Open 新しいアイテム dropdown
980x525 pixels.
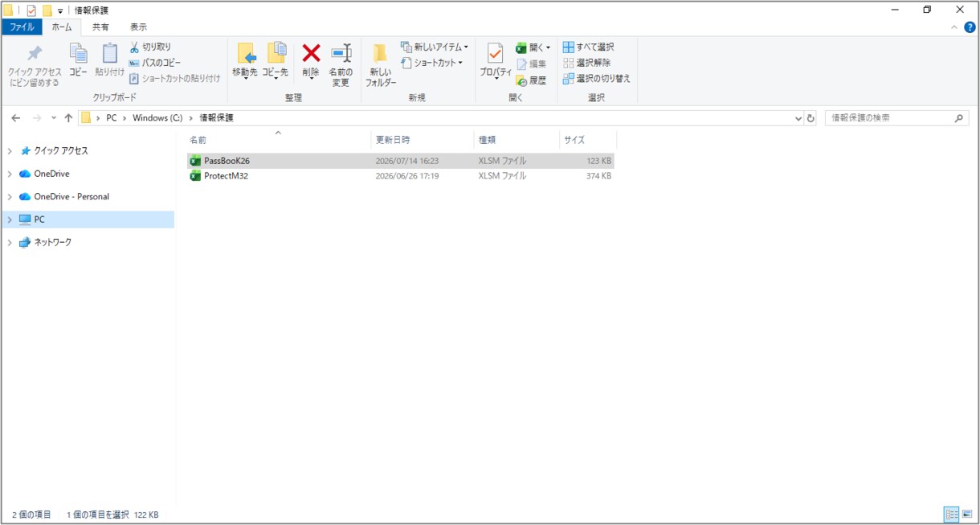point(434,47)
